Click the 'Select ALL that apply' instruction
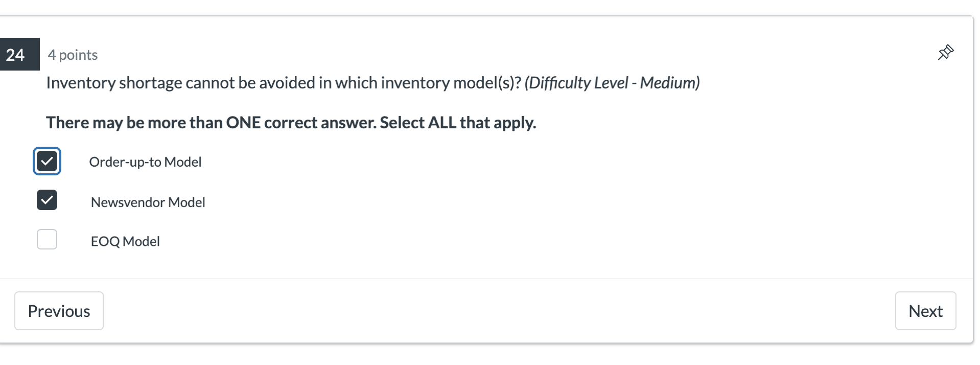980x365 pixels. click(x=291, y=122)
